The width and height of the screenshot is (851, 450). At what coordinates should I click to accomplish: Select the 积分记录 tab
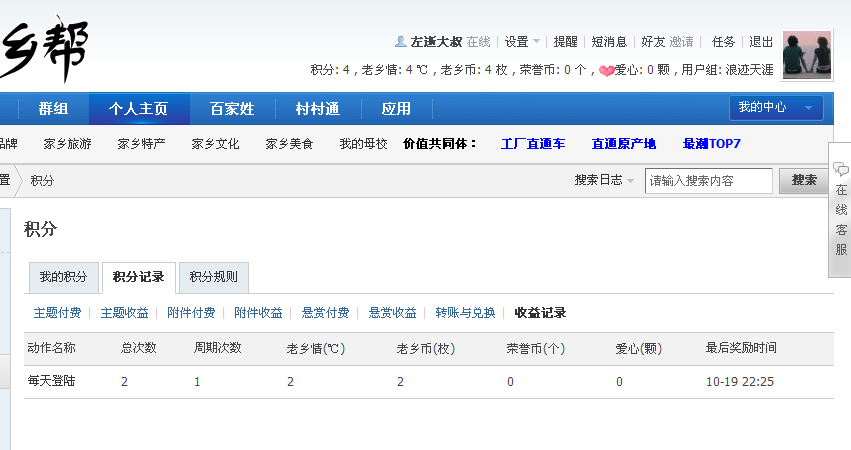point(138,277)
